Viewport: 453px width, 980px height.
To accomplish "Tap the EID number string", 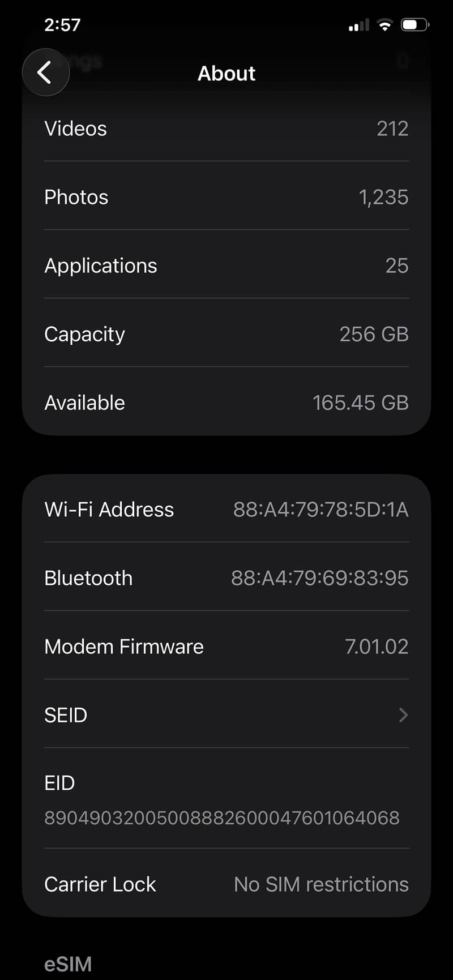I will (222, 818).
